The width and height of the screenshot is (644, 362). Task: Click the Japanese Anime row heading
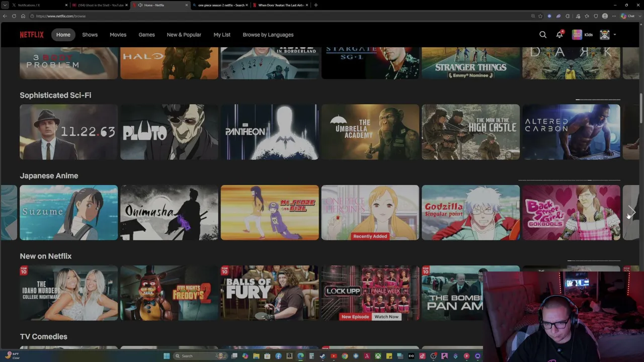[x=49, y=175]
